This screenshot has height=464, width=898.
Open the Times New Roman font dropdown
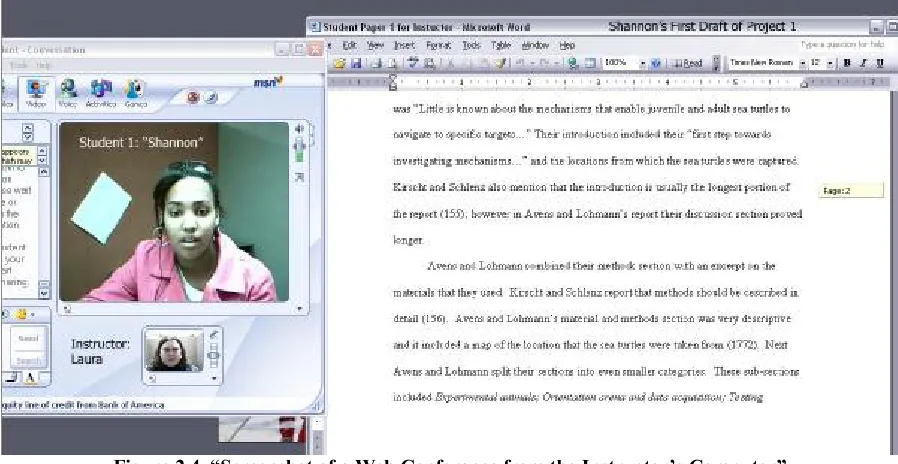click(x=803, y=64)
